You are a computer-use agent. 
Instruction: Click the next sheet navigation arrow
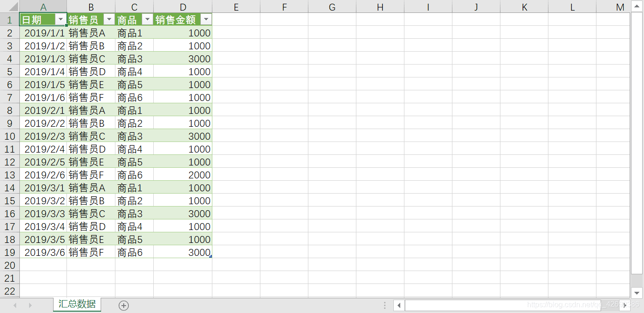30,305
